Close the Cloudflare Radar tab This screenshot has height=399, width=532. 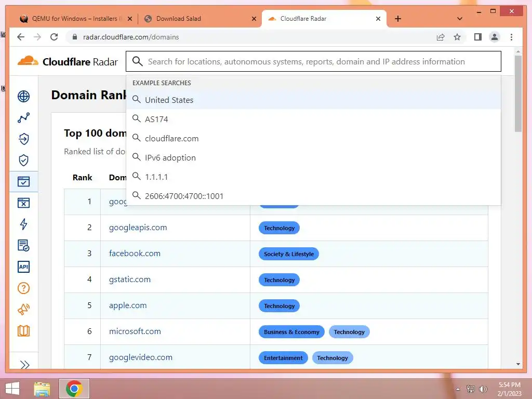coord(378,19)
